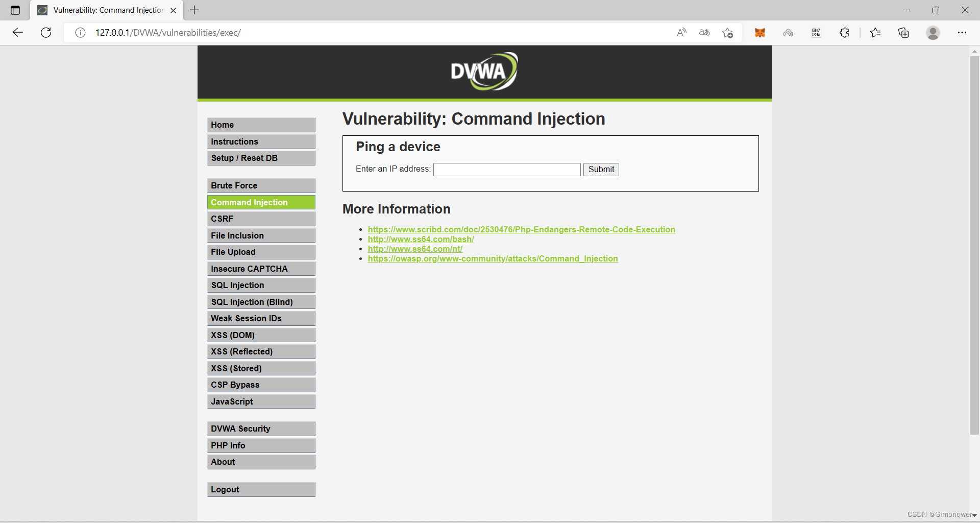Open Setup / Reset DB
Viewport: 980px width, 523px height.
[x=261, y=158]
